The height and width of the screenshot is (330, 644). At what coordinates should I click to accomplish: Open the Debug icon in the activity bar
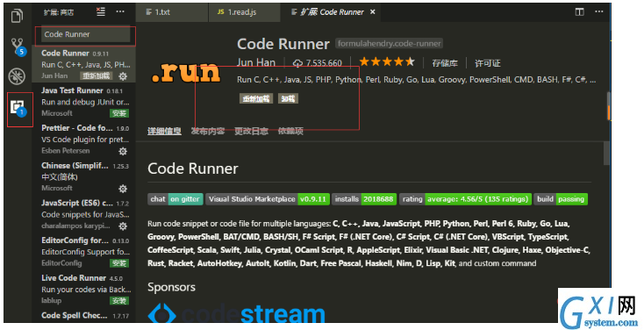[x=18, y=76]
